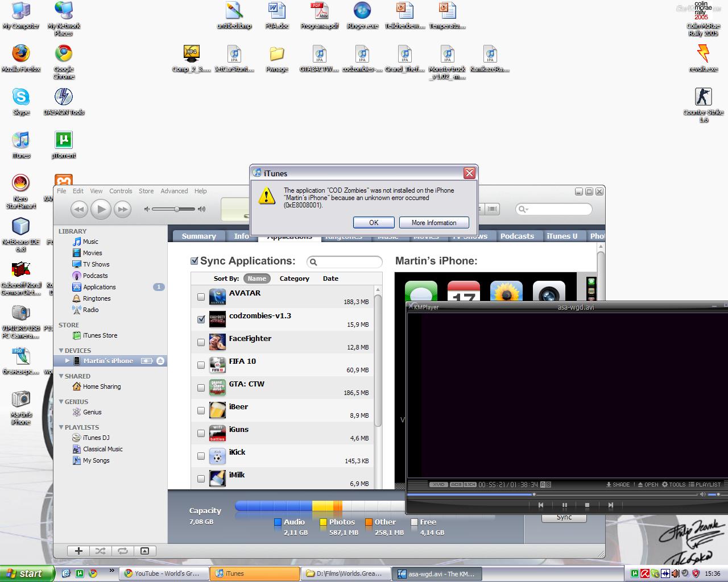
Task: Toggle the Sync Applications checkbox
Action: pyautogui.click(x=195, y=261)
